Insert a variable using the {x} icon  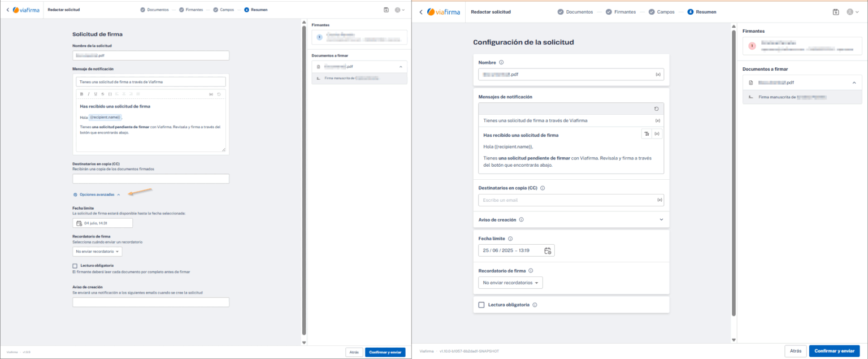212,94
